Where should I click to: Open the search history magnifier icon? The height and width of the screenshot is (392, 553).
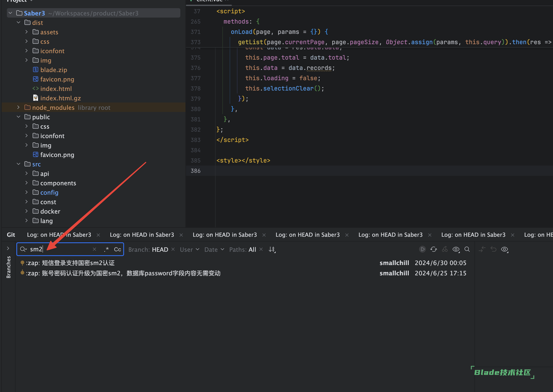[23, 249]
